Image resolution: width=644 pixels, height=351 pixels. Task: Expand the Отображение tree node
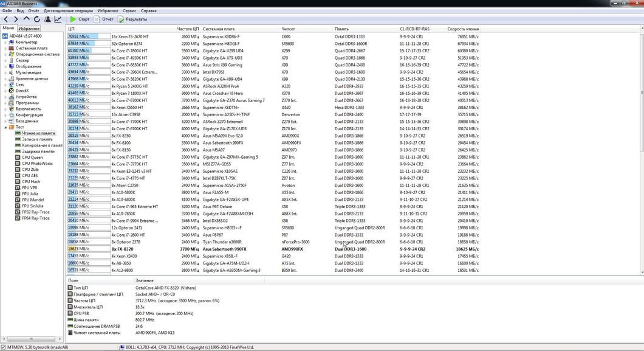pos(5,66)
